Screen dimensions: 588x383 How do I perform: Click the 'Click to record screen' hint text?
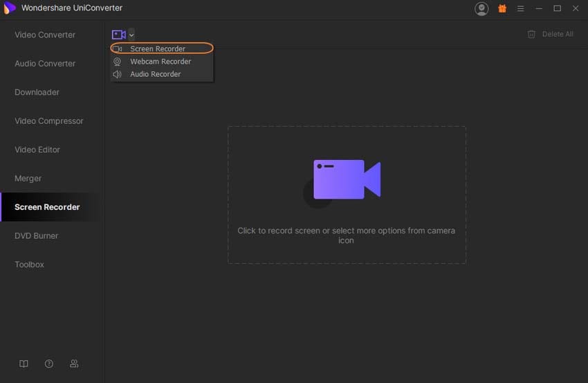click(346, 235)
